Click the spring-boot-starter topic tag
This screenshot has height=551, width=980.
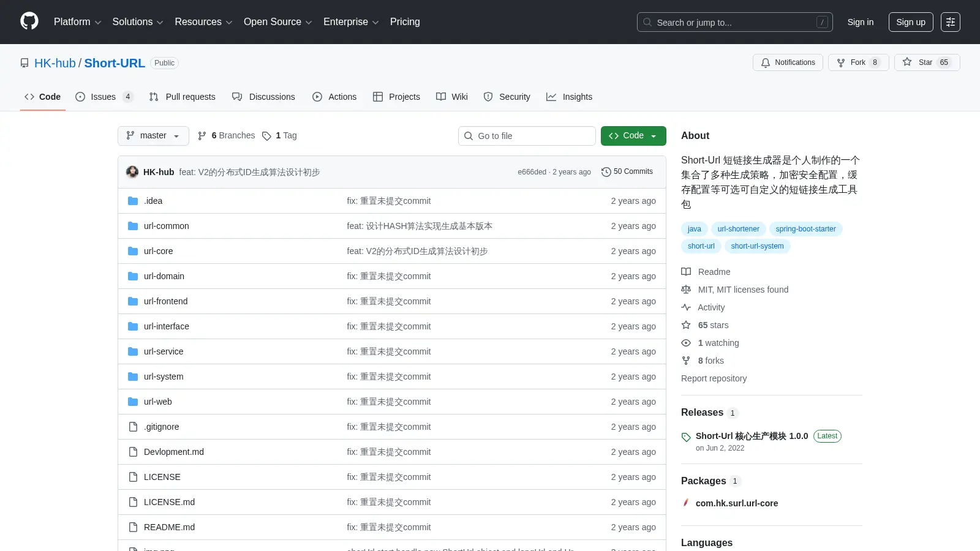click(x=805, y=229)
